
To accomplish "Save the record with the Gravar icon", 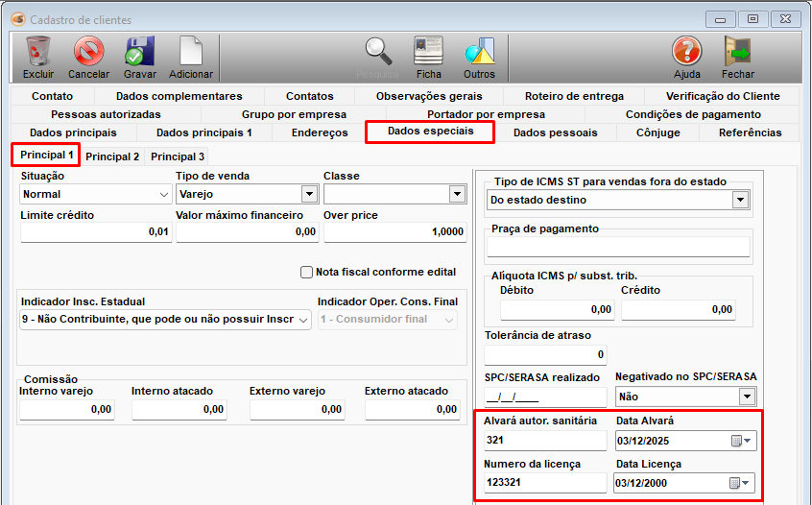I will click(140, 51).
